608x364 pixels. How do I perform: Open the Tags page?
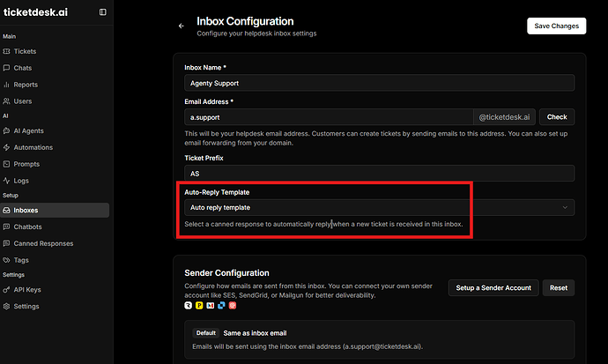21,260
